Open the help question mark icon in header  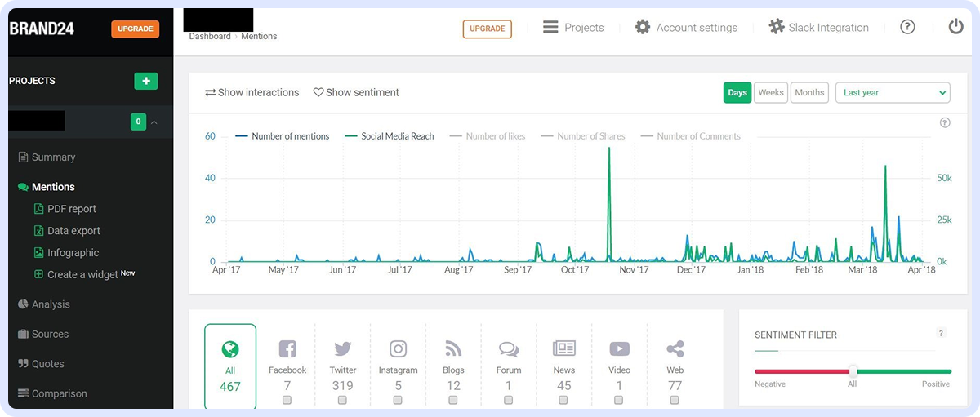coord(907,27)
